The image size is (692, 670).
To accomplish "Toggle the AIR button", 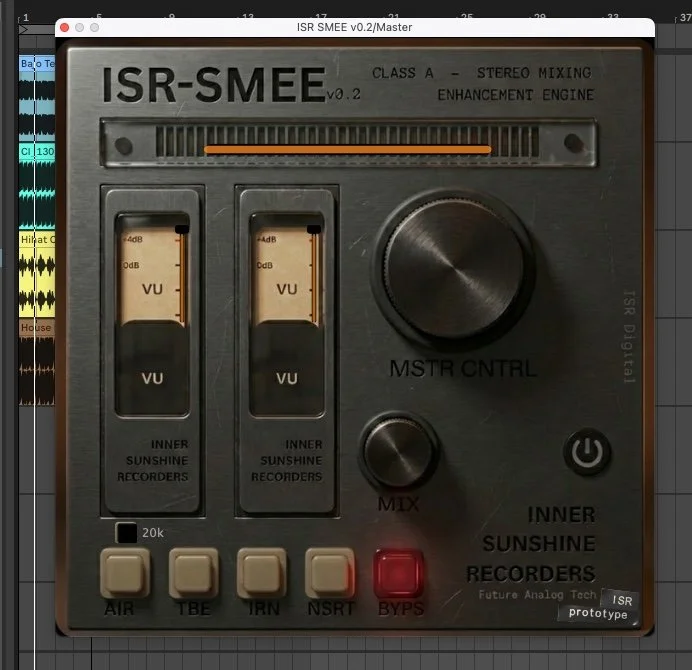I will (x=125, y=573).
